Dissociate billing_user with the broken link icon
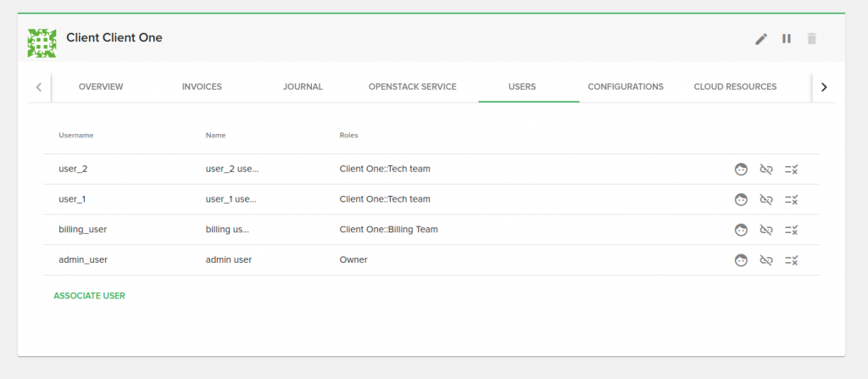The width and height of the screenshot is (868, 379). [x=766, y=230]
